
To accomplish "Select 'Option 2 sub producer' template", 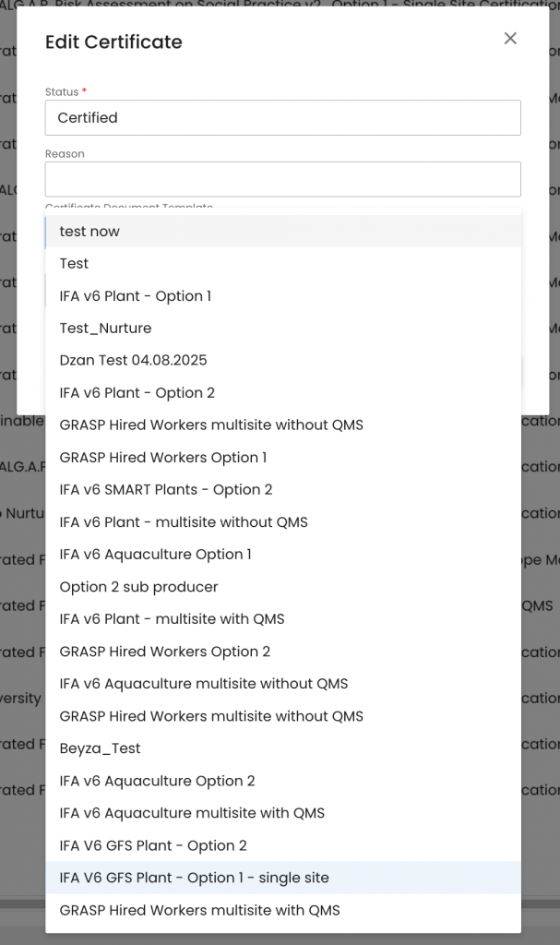I will (x=138, y=587).
